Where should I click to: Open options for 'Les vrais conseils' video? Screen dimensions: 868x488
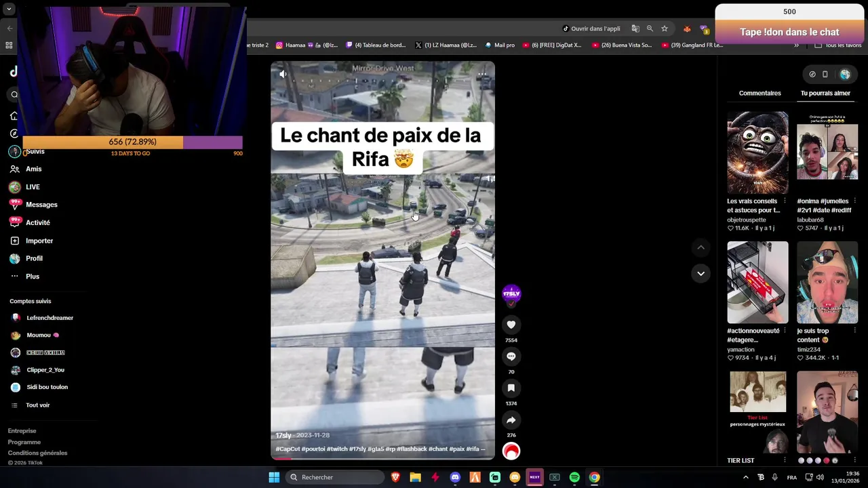[785, 201]
